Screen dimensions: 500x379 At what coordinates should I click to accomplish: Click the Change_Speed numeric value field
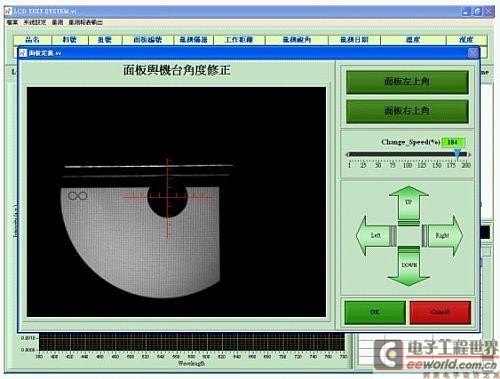[453, 142]
